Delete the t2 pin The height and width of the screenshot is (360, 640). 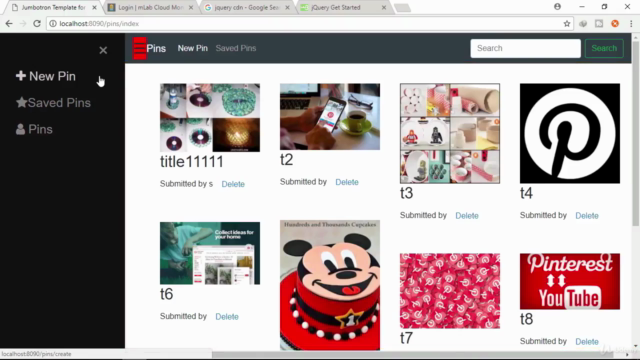(x=347, y=182)
